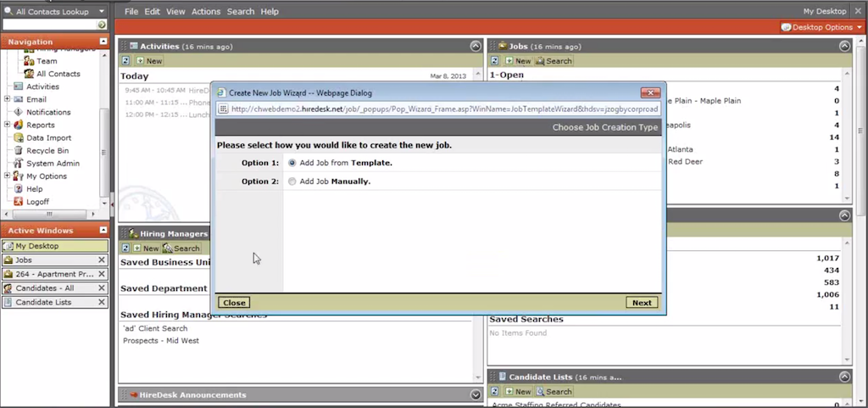Select Add Job Manually option

[292, 181]
